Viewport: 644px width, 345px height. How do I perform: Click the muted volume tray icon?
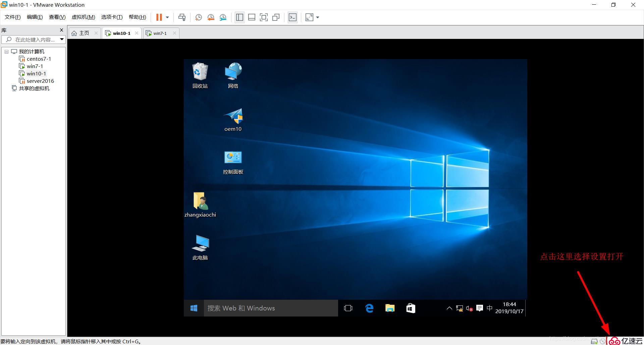470,308
